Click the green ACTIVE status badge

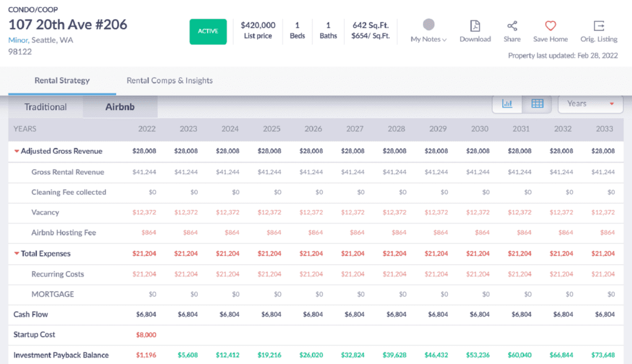[x=208, y=32]
